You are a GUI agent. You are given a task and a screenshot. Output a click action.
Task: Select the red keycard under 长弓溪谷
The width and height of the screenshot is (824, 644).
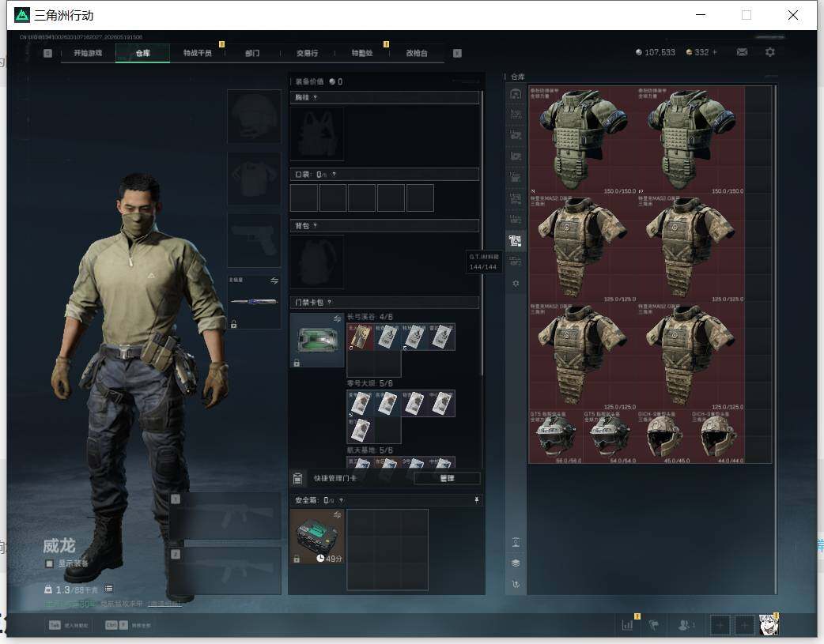[x=361, y=337]
